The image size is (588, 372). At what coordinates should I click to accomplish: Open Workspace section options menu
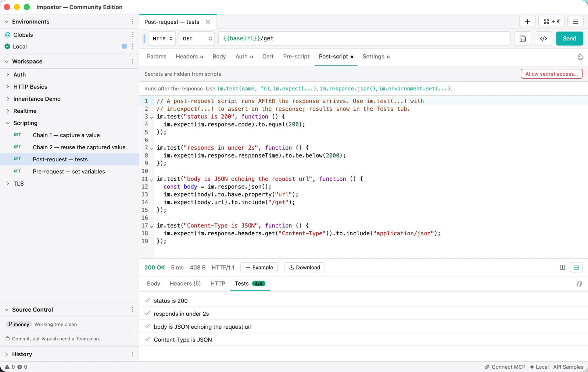point(132,61)
